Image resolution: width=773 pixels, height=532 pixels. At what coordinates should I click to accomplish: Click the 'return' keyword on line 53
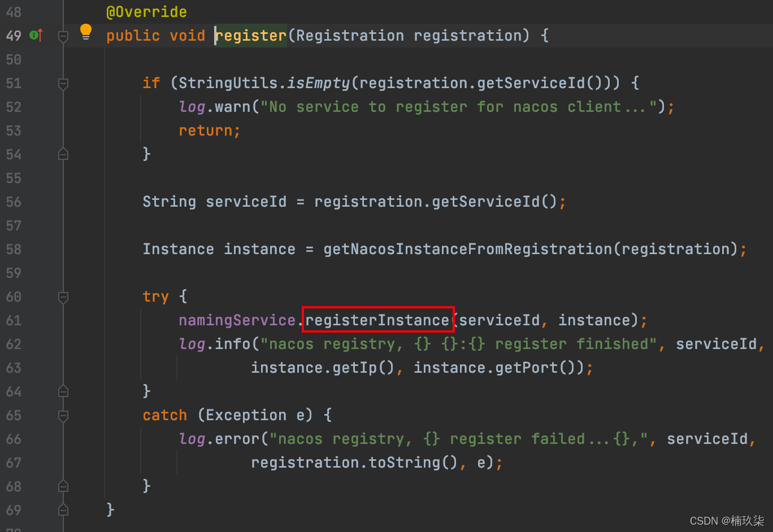click(206, 130)
